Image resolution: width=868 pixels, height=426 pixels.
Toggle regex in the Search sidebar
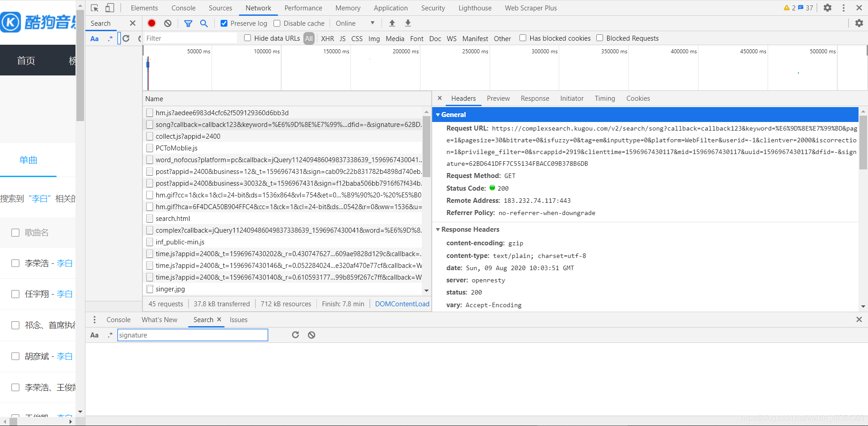click(110, 38)
